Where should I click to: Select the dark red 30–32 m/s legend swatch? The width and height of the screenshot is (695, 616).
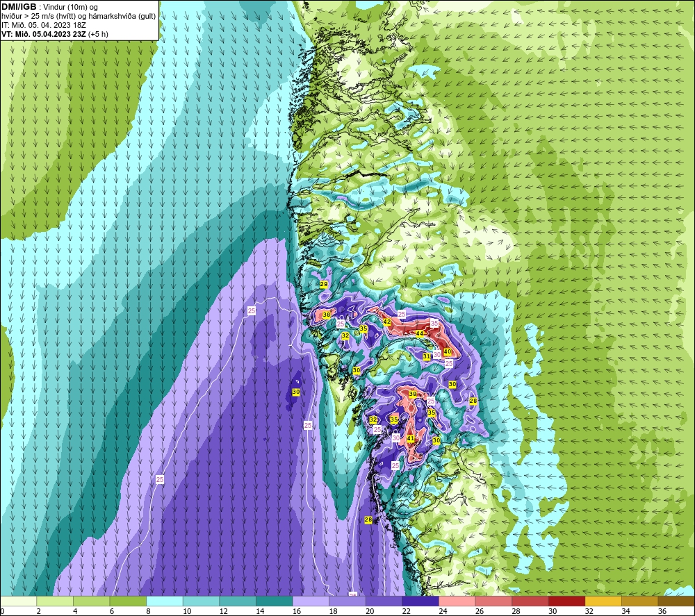pyautogui.click(x=567, y=601)
